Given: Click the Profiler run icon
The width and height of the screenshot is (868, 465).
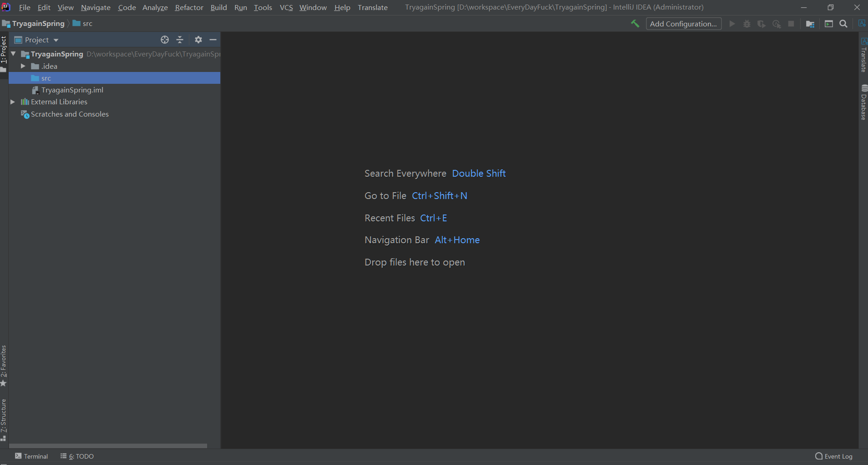Looking at the screenshot, I should coord(777,24).
